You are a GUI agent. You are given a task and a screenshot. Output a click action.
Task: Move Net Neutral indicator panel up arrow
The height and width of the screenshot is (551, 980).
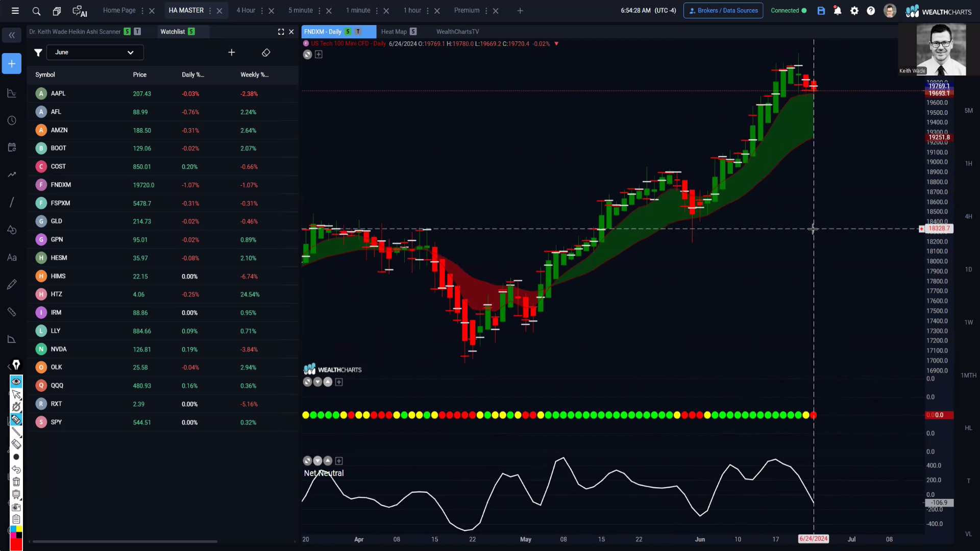[x=328, y=461]
